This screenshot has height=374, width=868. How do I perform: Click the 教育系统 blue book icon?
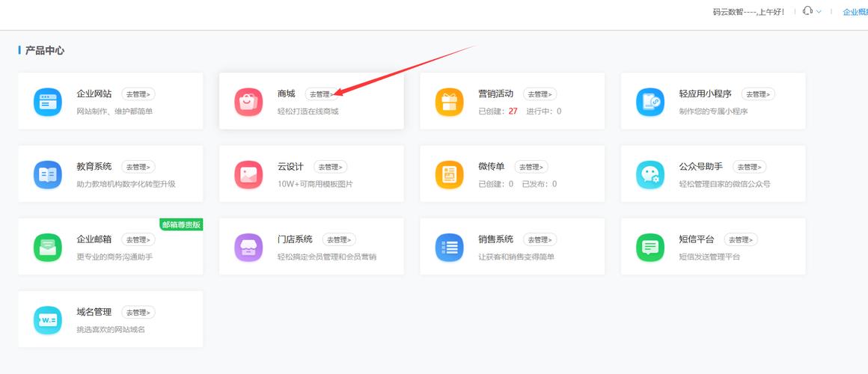coord(48,175)
